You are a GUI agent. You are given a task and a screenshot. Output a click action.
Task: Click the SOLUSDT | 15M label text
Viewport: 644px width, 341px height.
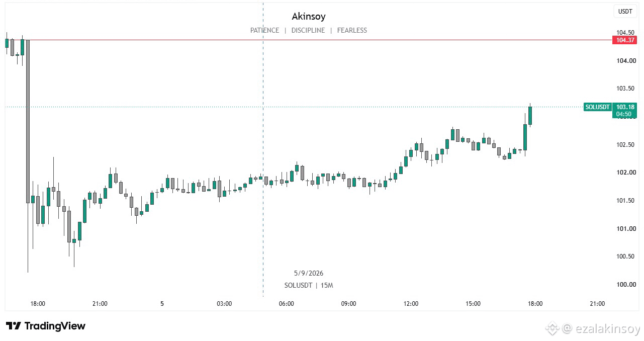[309, 285]
